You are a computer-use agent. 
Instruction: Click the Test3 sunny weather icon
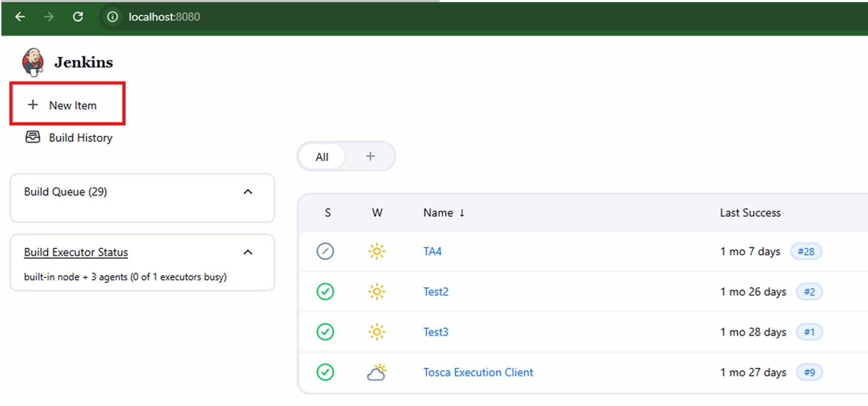point(376,332)
